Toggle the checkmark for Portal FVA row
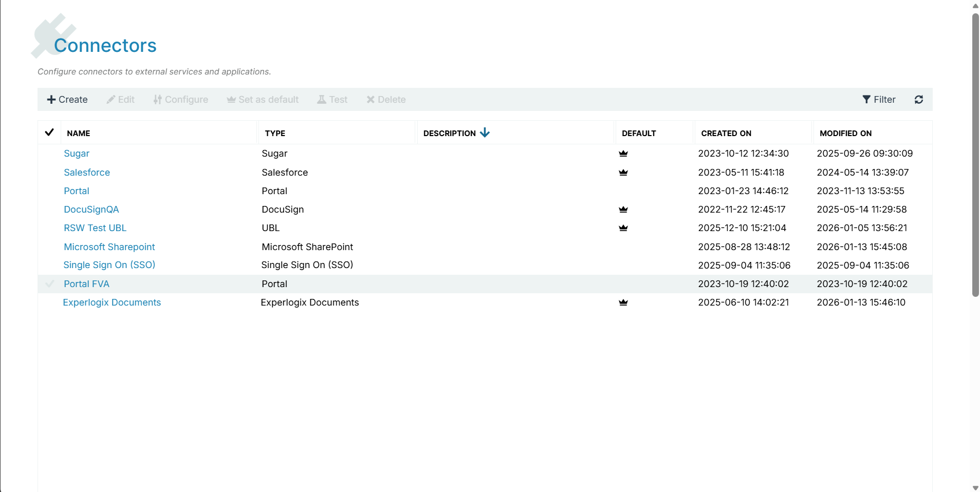Viewport: 980px width, 492px height. (50, 283)
